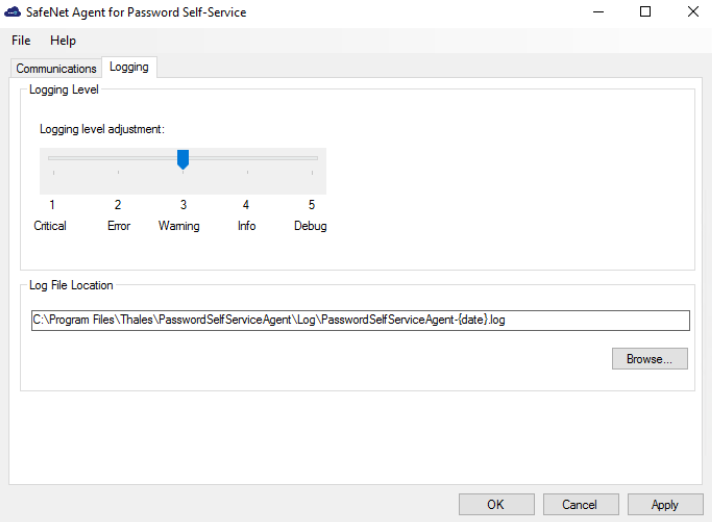
Task: Select the Logging tab
Action: click(129, 67)
